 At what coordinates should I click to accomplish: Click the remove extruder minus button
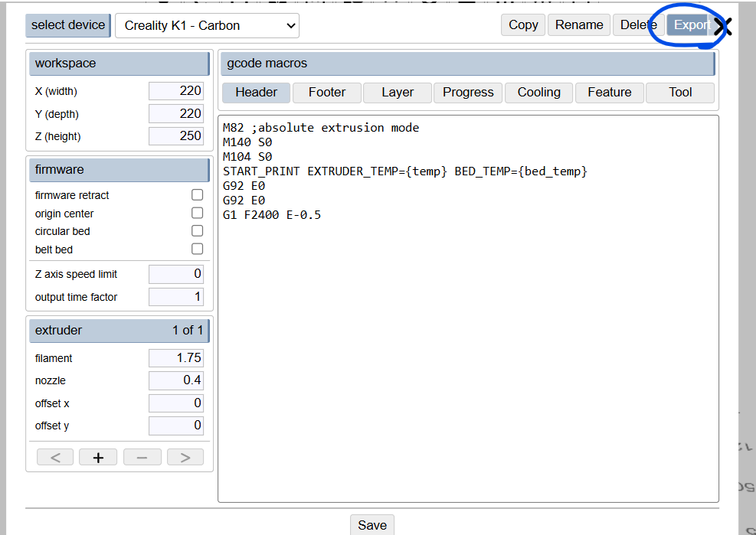coord(142,457)
